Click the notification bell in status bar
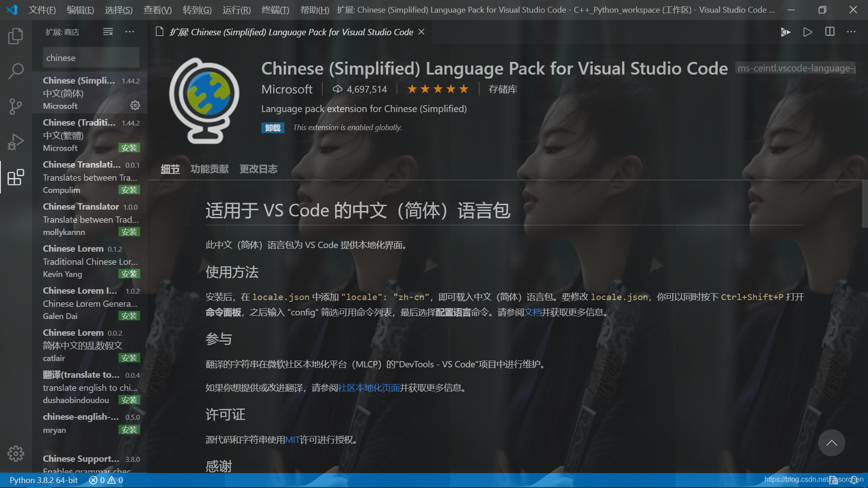 (854, 480)
